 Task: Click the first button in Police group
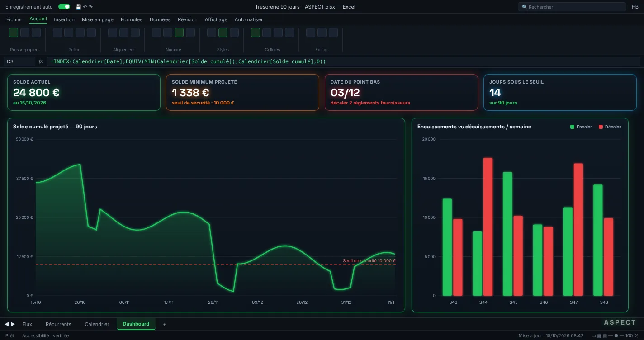[57, 33]
